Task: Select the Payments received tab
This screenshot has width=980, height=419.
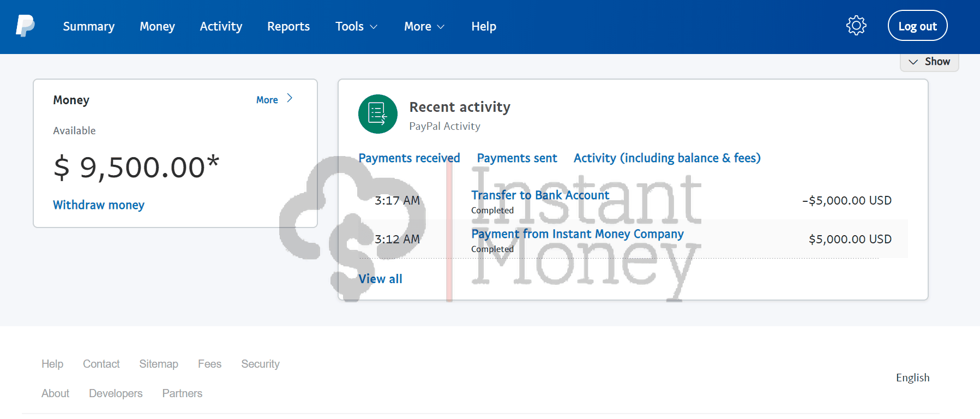Action: point(409,158)
